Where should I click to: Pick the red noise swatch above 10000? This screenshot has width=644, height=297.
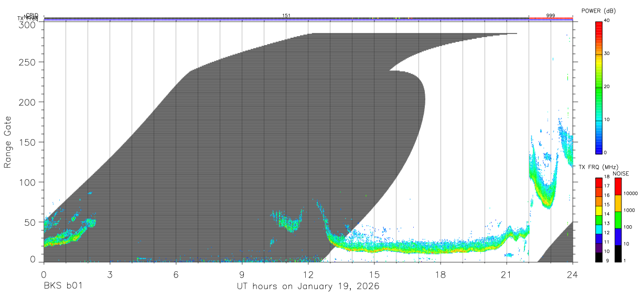618,186
